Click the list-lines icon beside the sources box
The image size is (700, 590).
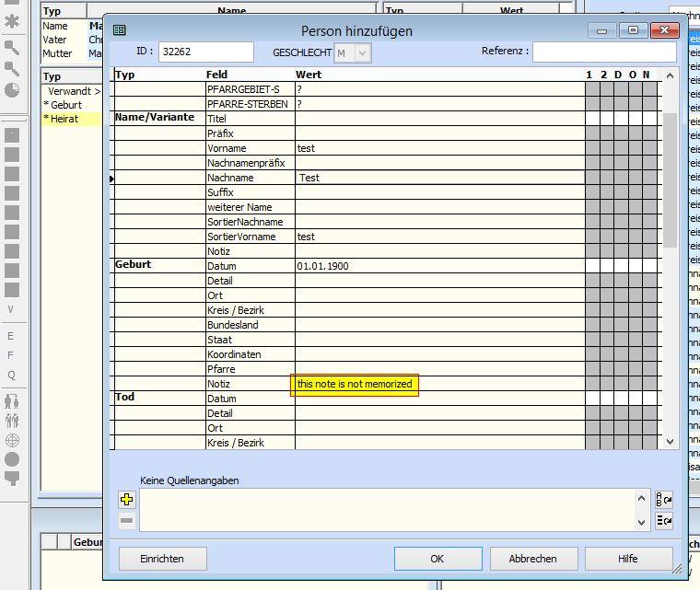tap(664, 521)
